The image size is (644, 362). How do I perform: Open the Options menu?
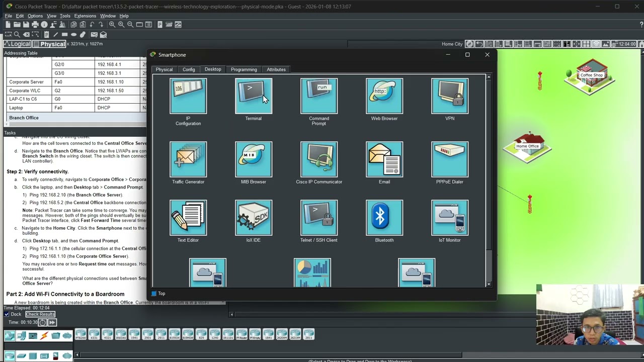click(35, 16)
